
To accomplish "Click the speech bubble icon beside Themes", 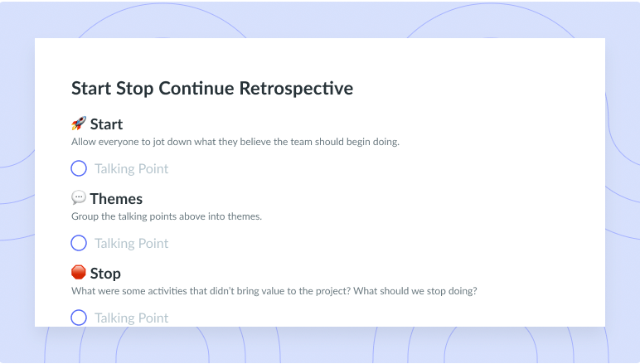I will click(79, 197).
